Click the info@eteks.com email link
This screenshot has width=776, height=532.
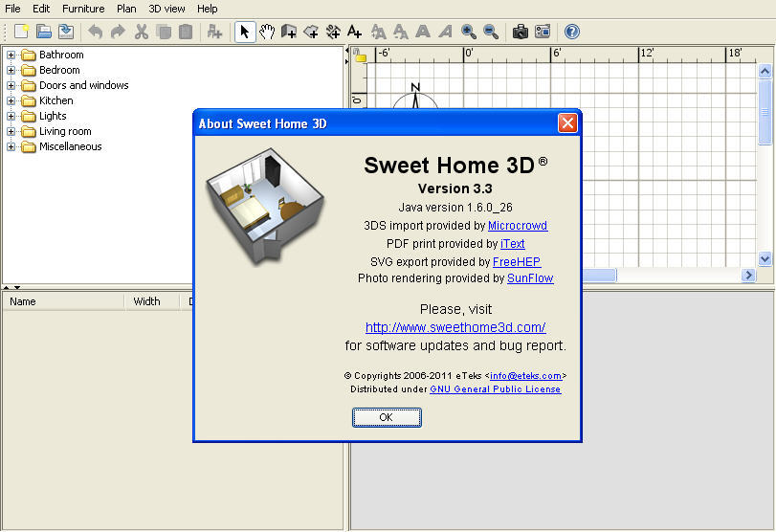(525, 376)
